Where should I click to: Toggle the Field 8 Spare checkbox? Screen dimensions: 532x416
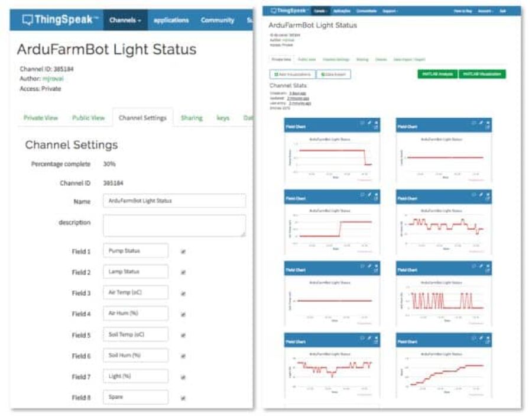click(183, 398)
